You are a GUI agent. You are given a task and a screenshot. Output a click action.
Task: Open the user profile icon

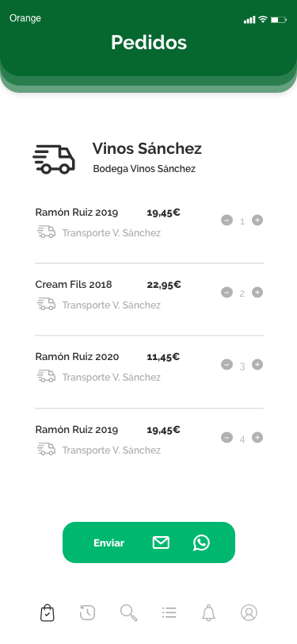click(249, 613)
